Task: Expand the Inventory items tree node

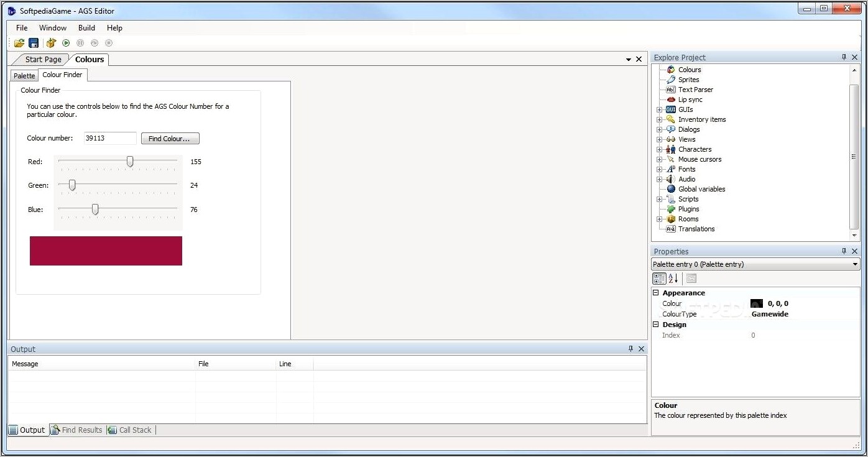Action: (x=659, y=119)
